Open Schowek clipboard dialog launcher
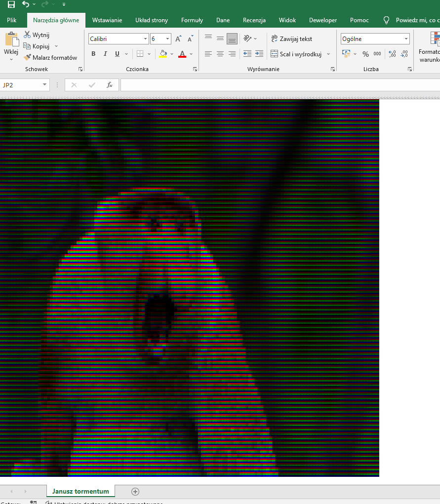440x504 pixels. click(80, 69)
